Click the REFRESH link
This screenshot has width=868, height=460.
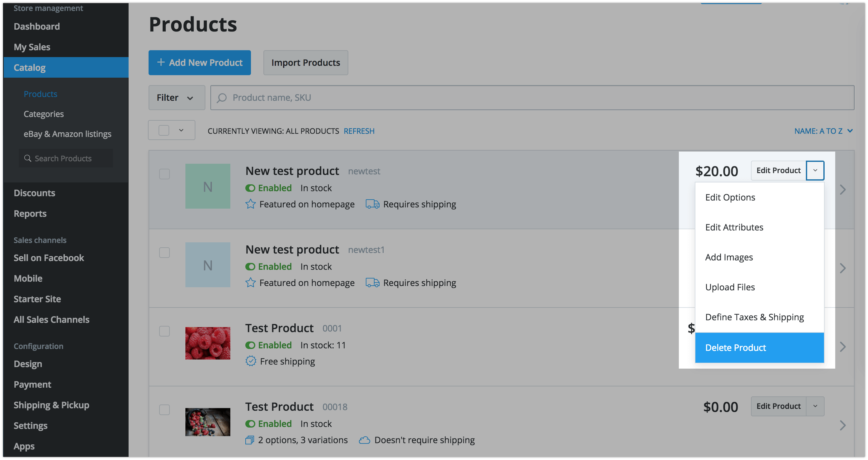coord(359,131)
